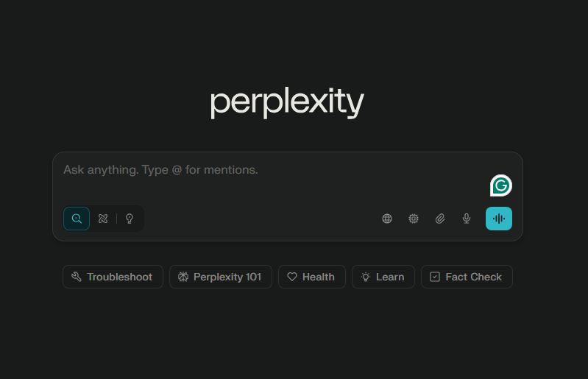Switch to the Labs lightbulb mode
588x379 pixels.
[x=130, y=219]
